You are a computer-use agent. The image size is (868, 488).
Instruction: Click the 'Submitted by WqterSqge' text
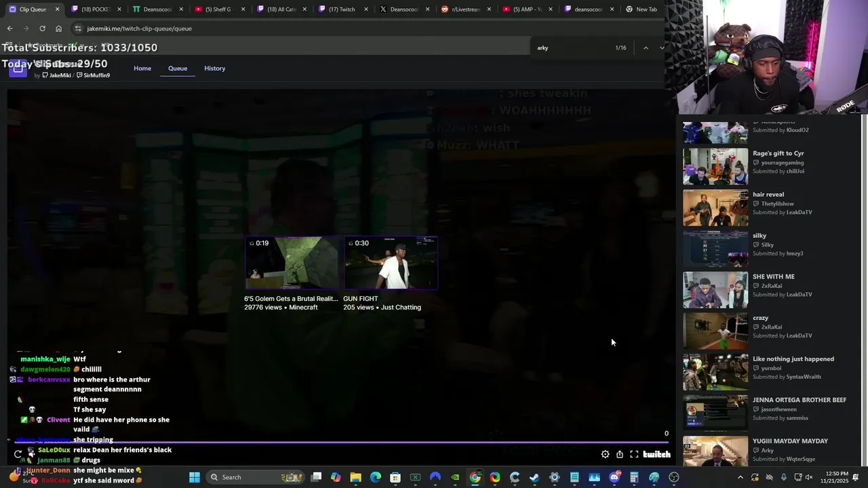click(x=784, y=459)
